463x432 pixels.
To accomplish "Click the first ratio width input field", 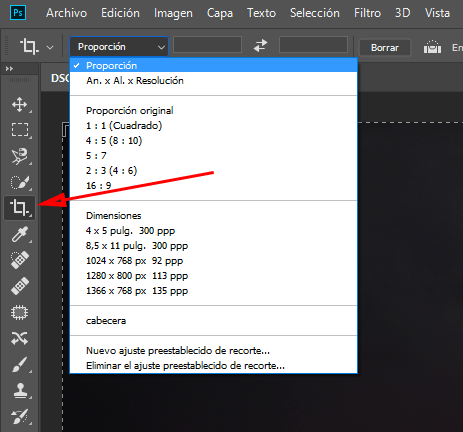I will point(207,45).
